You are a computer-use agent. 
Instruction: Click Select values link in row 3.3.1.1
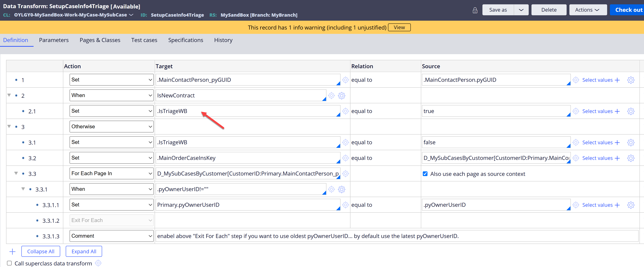click(597, 205)
